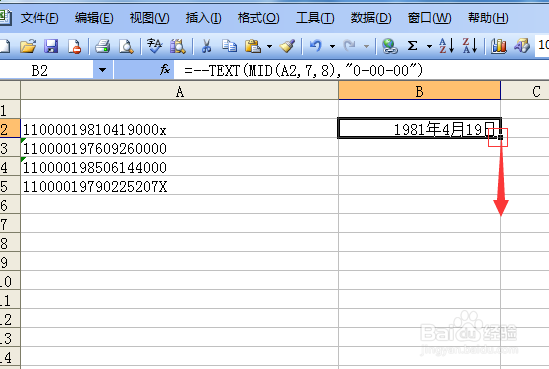Click the Drawing toolbar icon
The height and width of the screenshot is (369, 549).
point(522,46)
